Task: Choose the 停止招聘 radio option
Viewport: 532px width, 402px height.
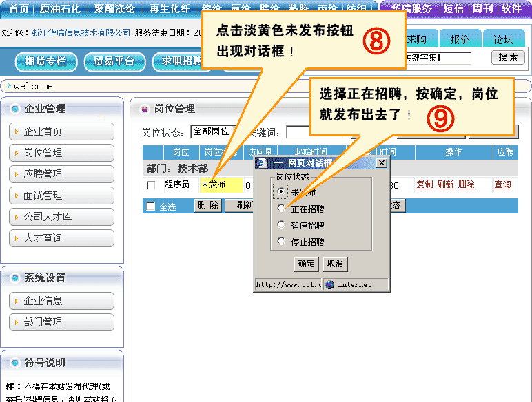Action: (x=280, y=242)
